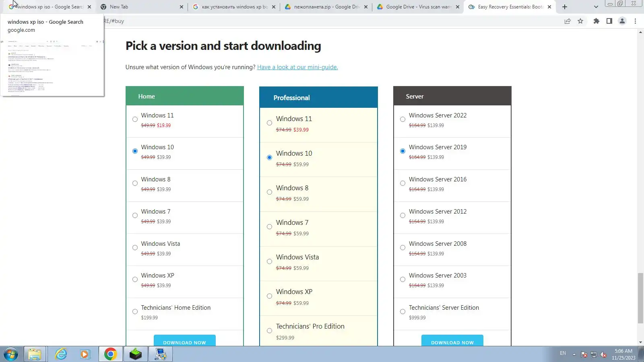644x362 pixels.
Task: Select Professional Windows 7
Action: tap(269, 227)
